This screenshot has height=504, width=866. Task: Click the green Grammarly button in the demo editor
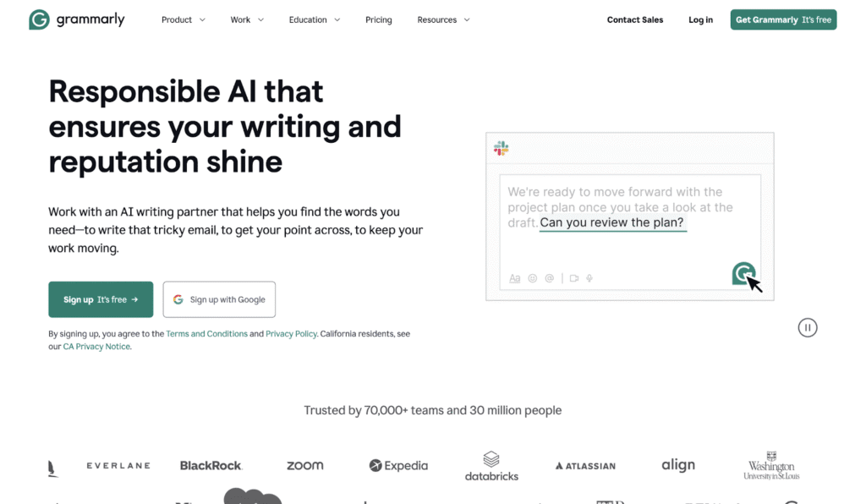(743, 273)
